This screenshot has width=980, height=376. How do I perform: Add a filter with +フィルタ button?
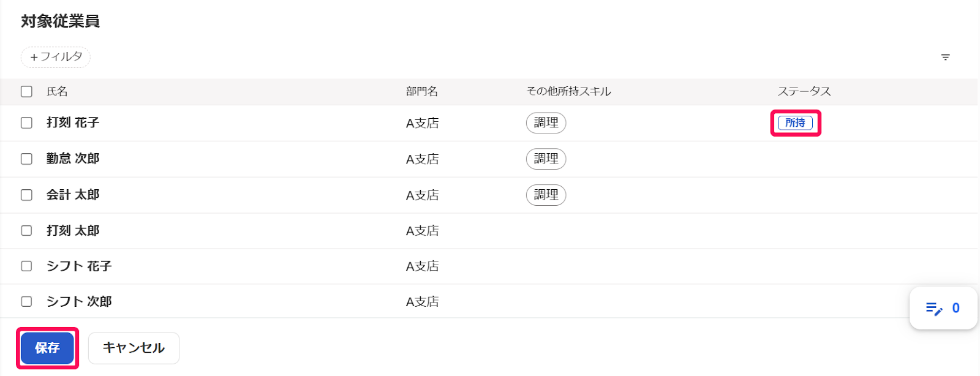click(56, 57)
